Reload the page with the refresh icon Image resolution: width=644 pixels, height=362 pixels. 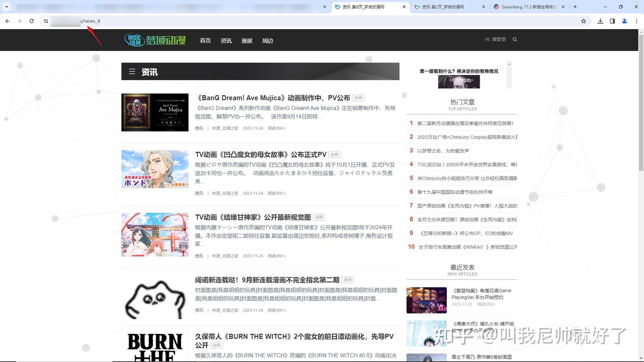click(31, 21)
